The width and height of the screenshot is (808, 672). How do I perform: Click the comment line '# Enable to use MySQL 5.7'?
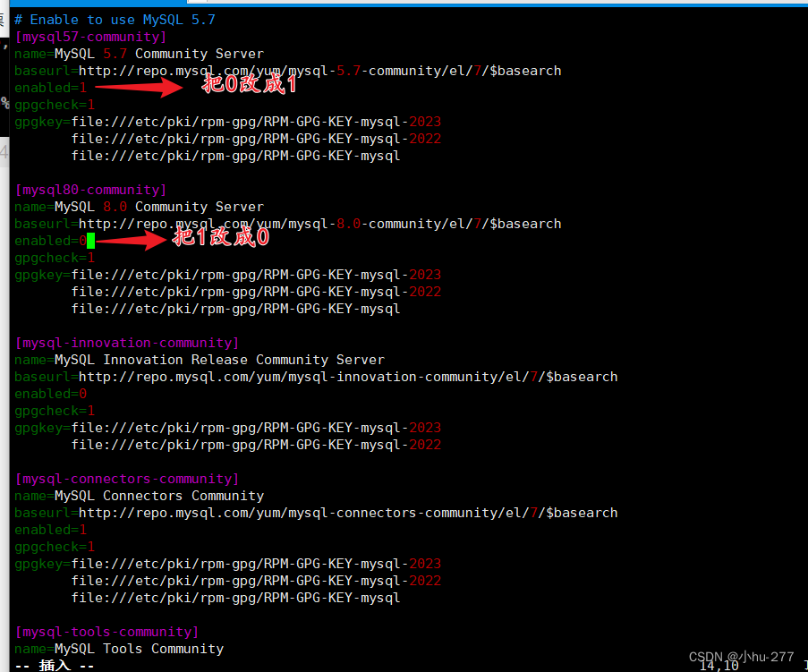click(x=115, y=20)
